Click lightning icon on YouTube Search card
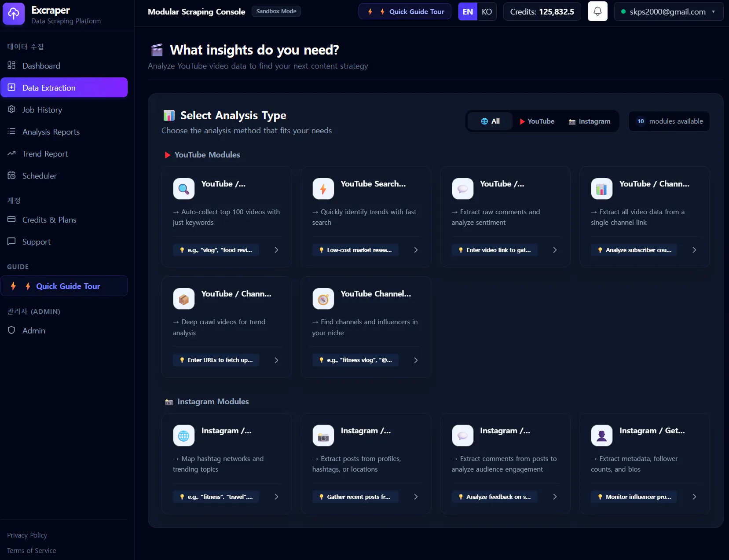 (x=323, y=189)
